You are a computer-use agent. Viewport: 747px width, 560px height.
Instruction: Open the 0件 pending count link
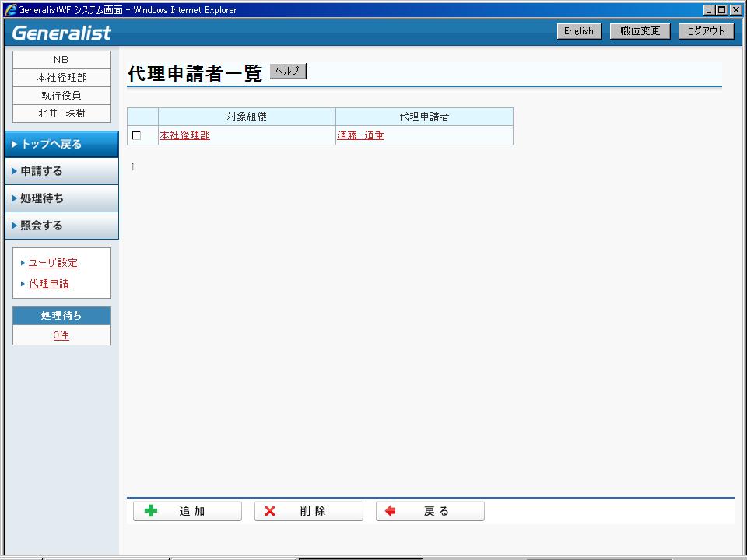[61, 335]
